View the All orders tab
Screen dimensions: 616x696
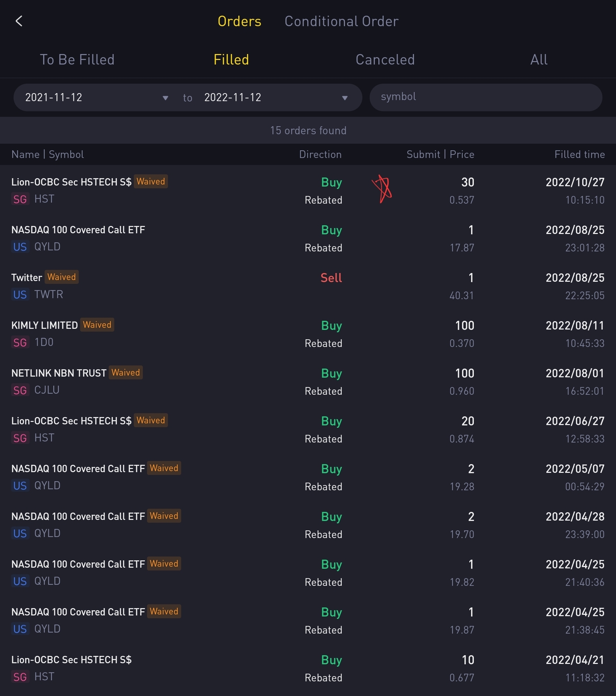pyautogui.click(x=539, y=60)
